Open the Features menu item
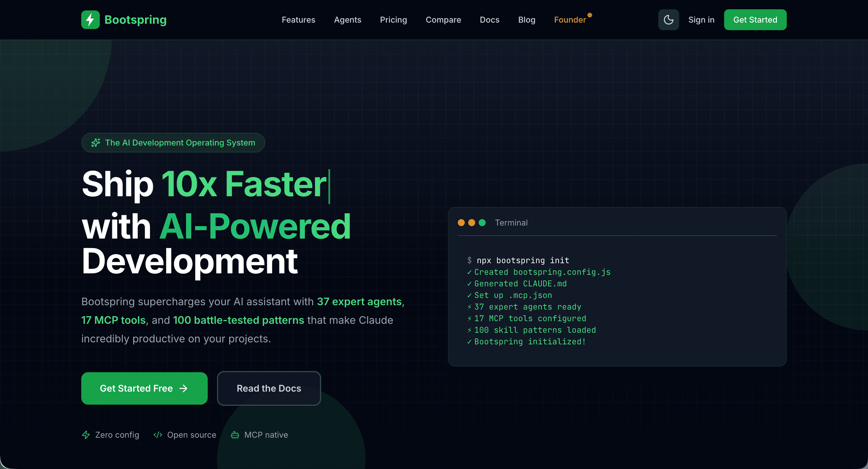This screenshot has height=469, width=868. tap(298, 19)
